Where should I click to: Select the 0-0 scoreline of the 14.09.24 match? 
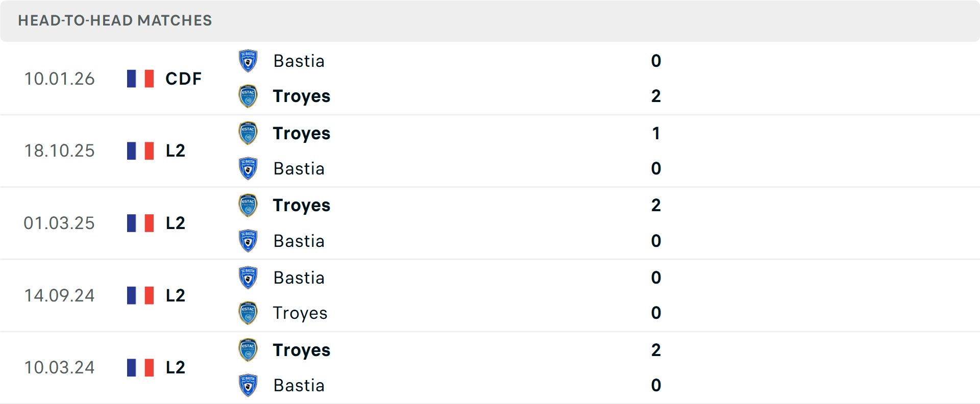(656, 295)
